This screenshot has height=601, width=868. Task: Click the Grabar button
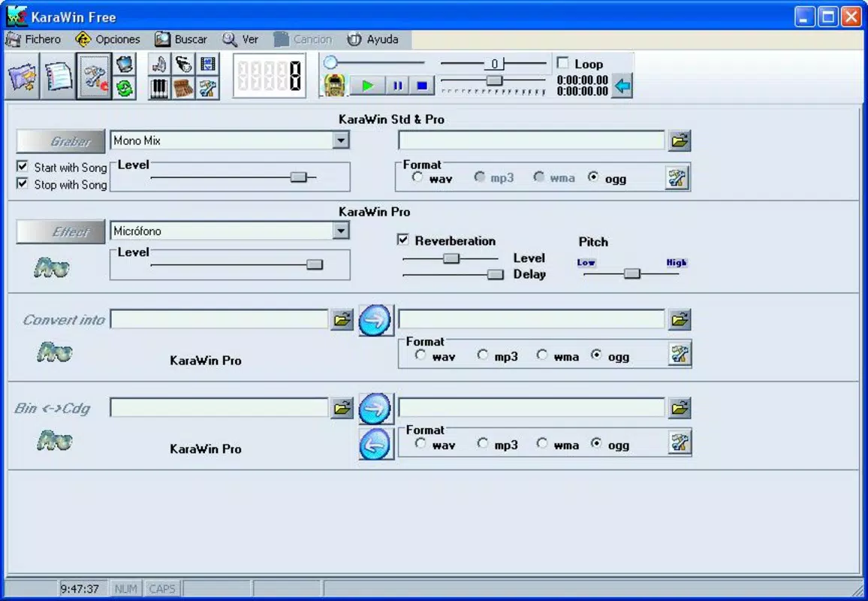tap(60, 141)
